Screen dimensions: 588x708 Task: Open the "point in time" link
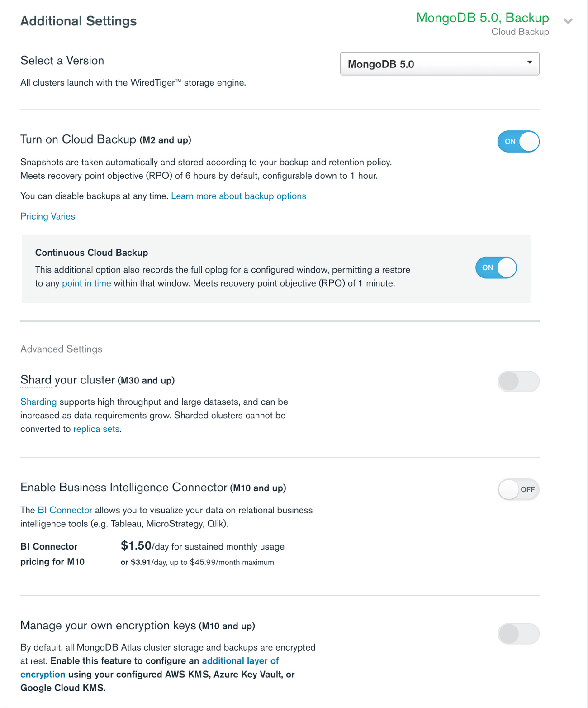(x=86, y=283)
